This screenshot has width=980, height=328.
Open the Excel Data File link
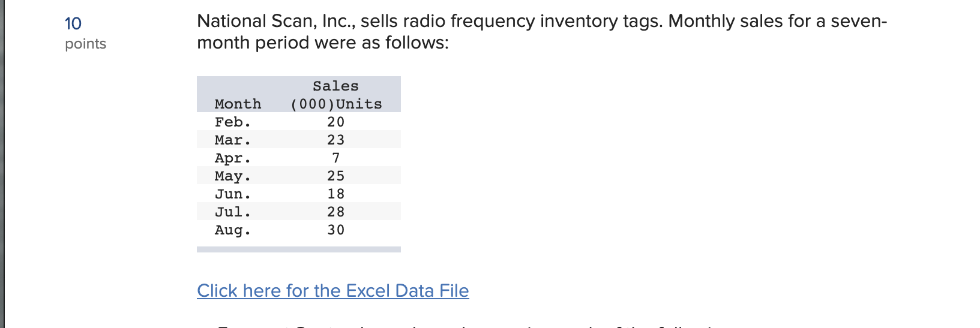tap(332, 291)
